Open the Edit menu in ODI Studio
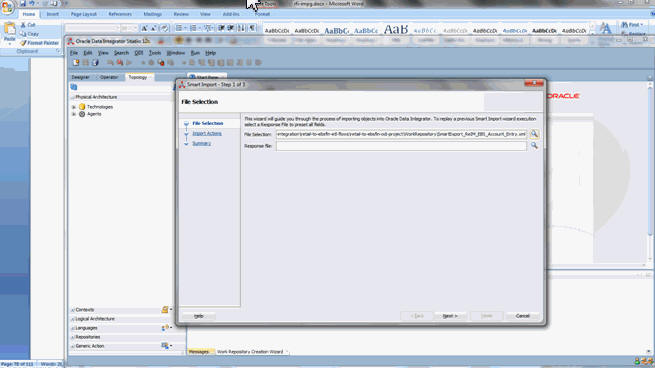This screenshot has width=655, height=368. pyautogui.click(x=88, y=53)
